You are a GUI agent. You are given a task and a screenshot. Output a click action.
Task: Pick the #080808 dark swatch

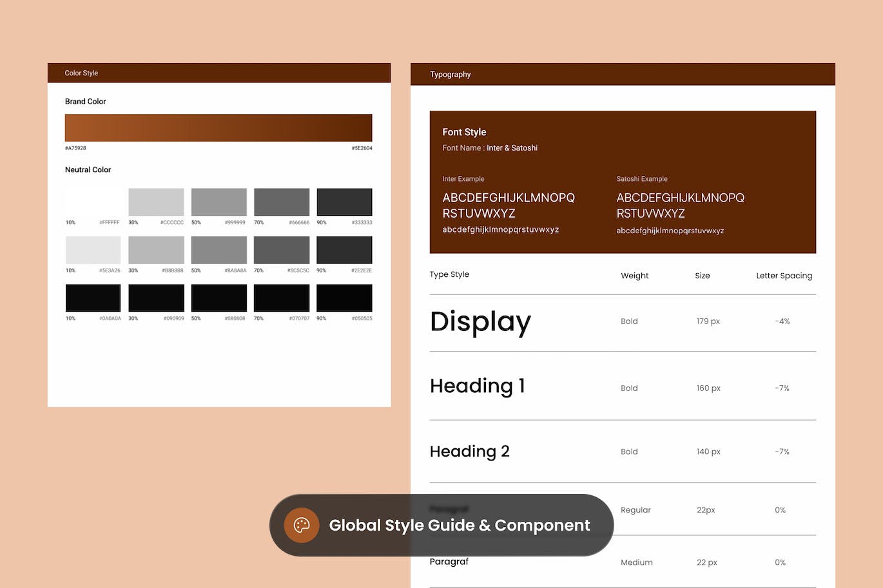click(x=219, y=298)
